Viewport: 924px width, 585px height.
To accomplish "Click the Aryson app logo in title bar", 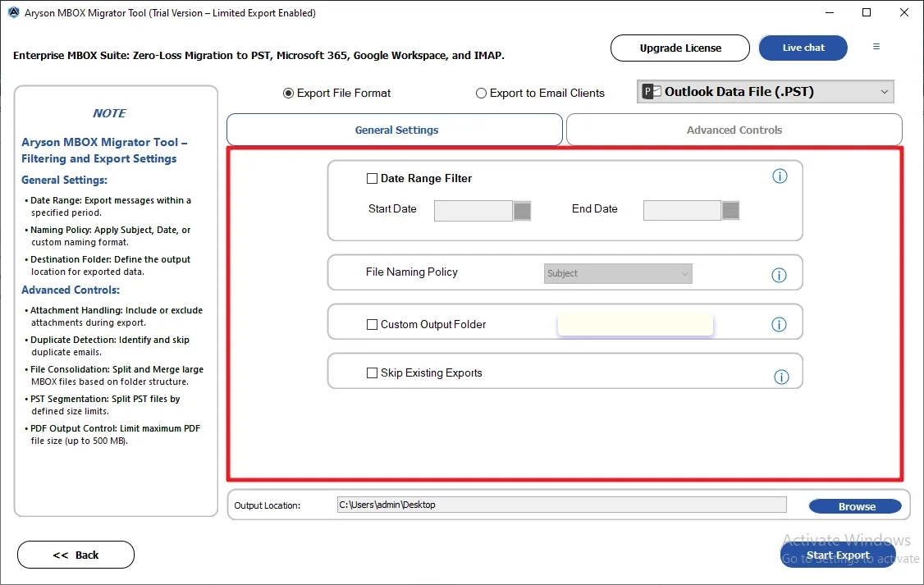I will (x=14, y=12).
